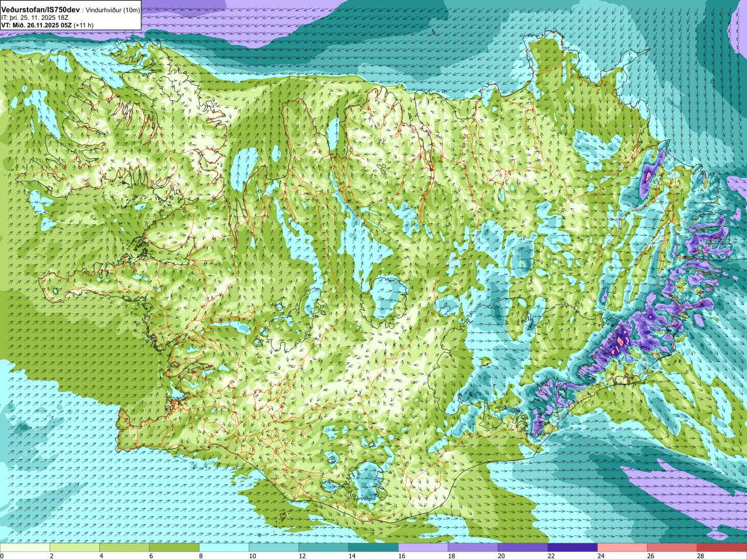Click the 10–12 legend color swatch
Image resolution: width=747 pixels, height=560 pixels.
coord(274,548)
